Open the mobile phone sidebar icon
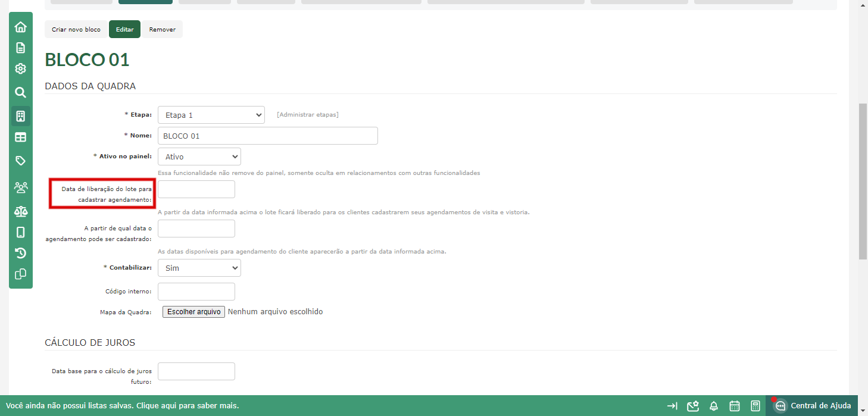This screenshot has width=868, height=416. (20, 232)
